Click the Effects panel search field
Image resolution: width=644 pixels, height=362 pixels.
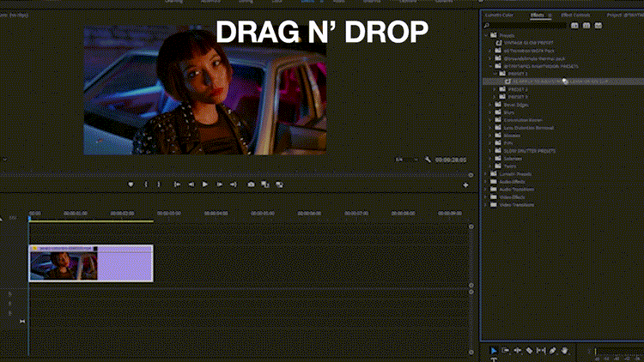click(528, 26)
